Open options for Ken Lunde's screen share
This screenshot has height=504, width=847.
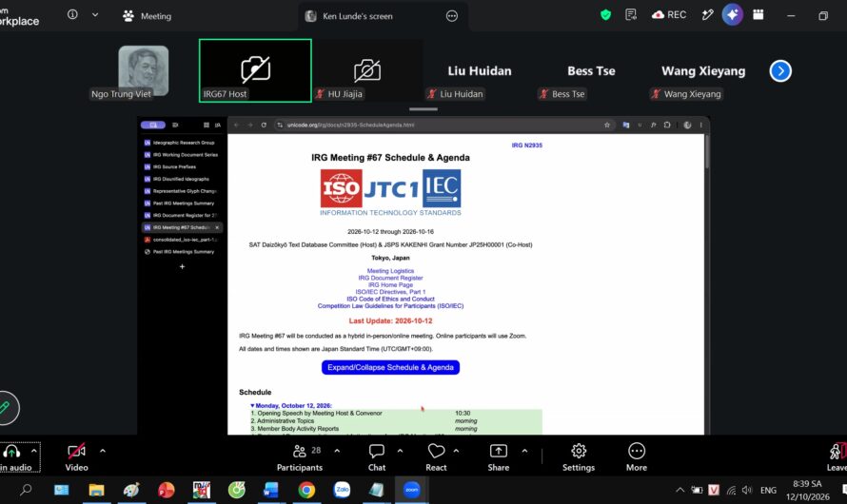[x=452, y=16]
